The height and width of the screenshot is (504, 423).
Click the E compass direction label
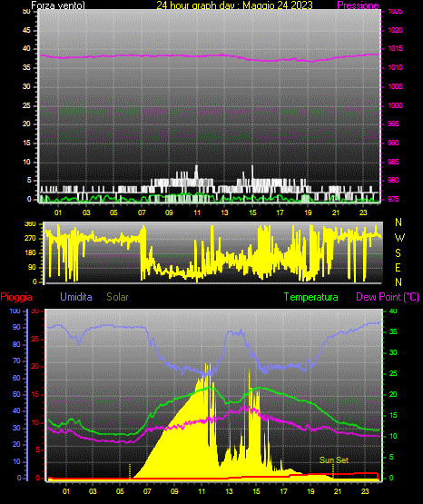[x=398, y=267]
